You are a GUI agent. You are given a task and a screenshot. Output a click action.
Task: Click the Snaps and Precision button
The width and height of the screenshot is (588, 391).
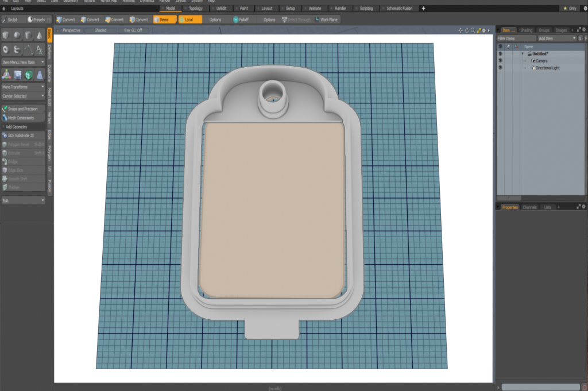click(x=23, y=109)
